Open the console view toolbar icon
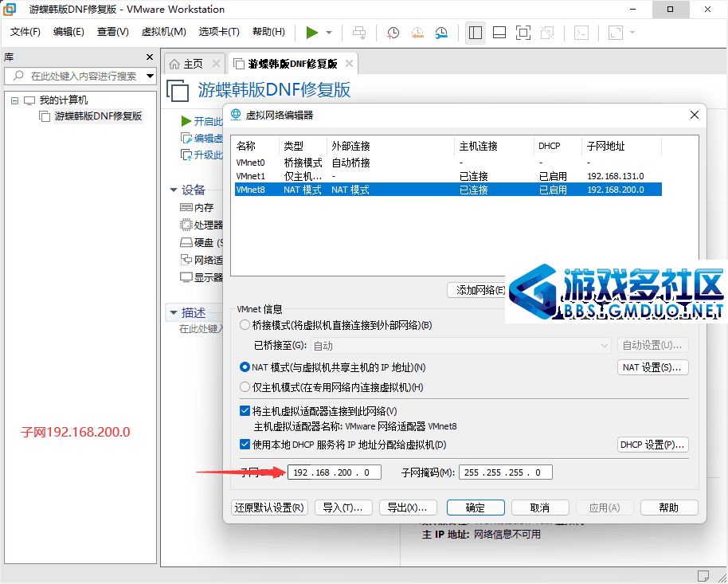728x584 pixels. click(x=581, y=33)
